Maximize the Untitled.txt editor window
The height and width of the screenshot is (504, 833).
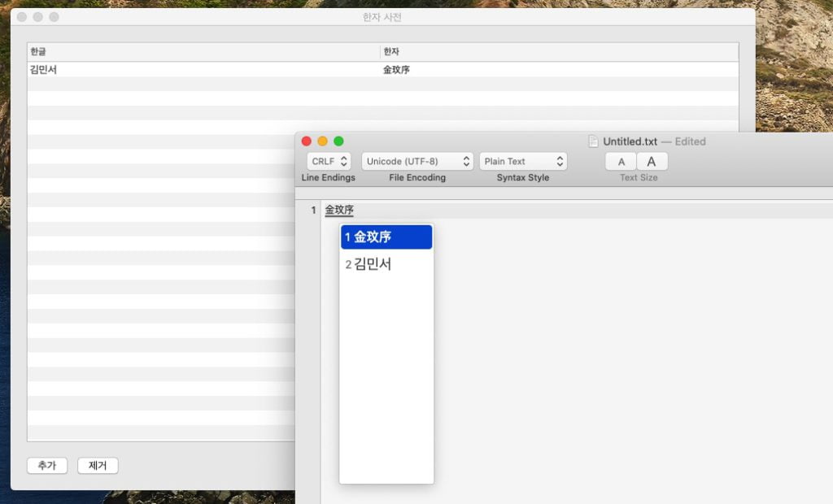[x=338, y=141]
